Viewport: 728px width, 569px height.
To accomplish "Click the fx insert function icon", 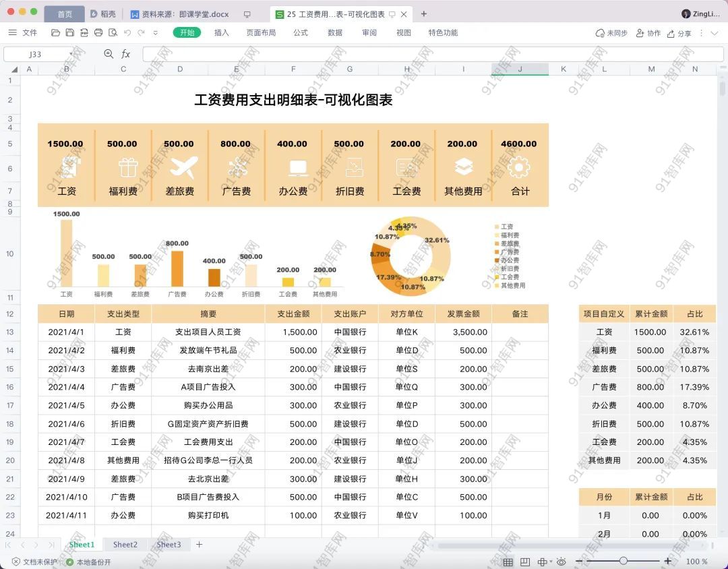I will tap(125, 54).
